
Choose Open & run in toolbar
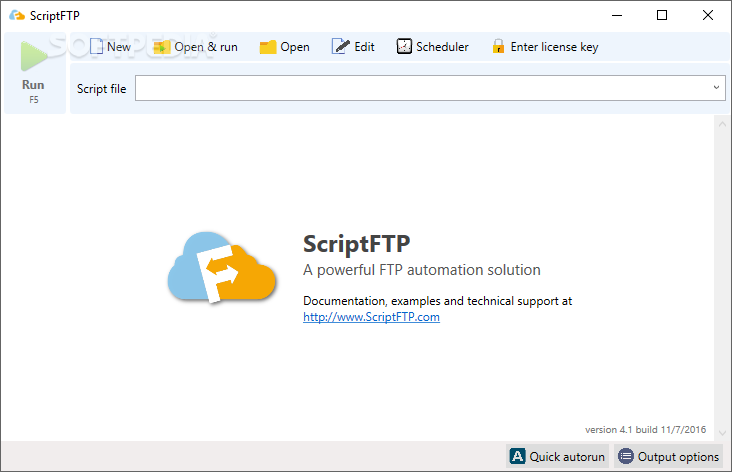196,47
